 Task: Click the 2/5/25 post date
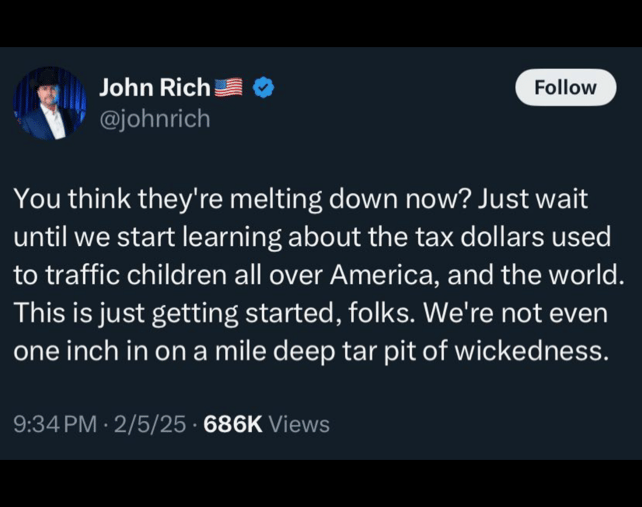pyautogui.click(x=149, y=424)
